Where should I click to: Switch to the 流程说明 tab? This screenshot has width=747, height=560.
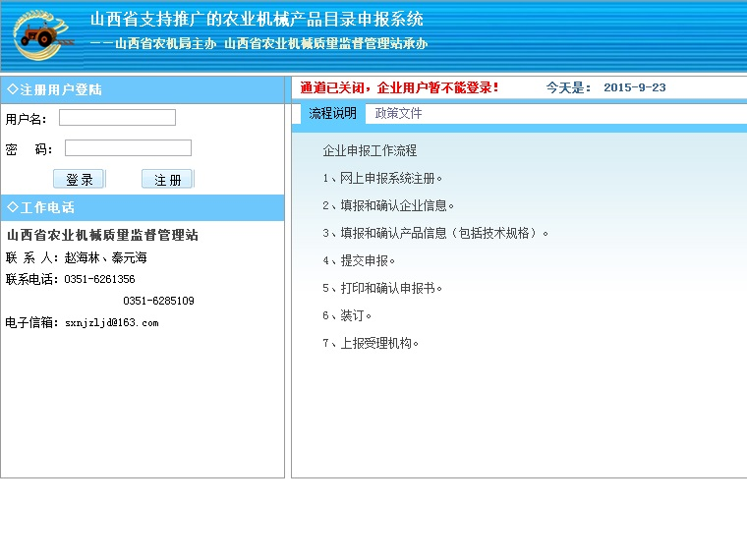click(x=332, y=113)
